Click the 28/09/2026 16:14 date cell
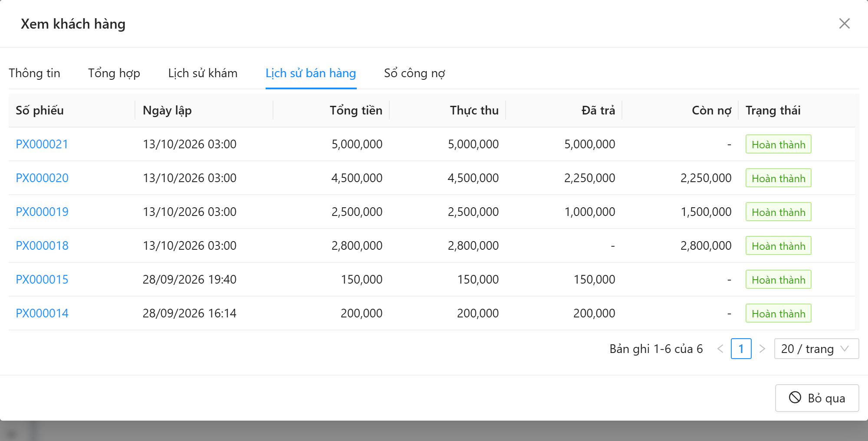The image size is (868, 441). (190, 313)
